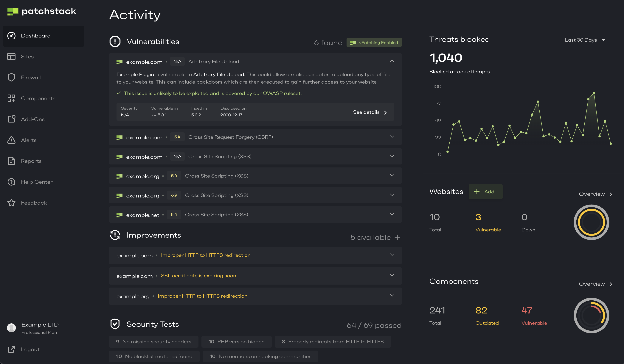Click the Components grid icon in sidebar

(11, 98)
